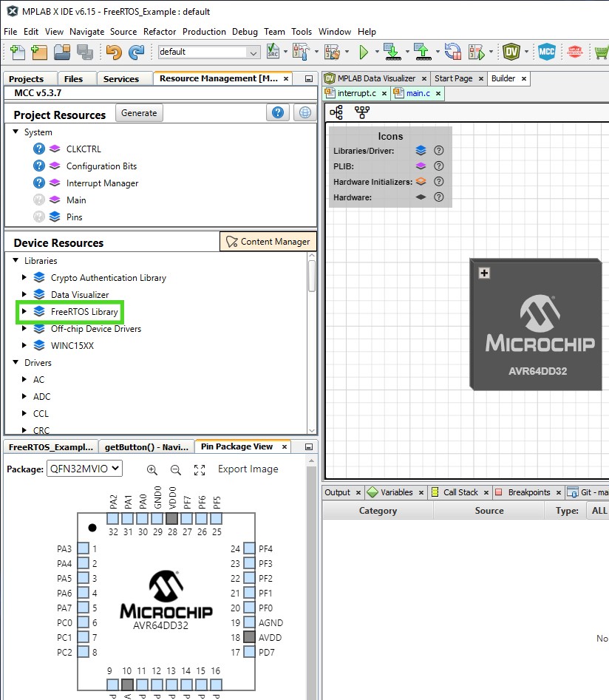Open the Data Visualizer DV toolbar icon
609x700 pixels.
point(511,52)
